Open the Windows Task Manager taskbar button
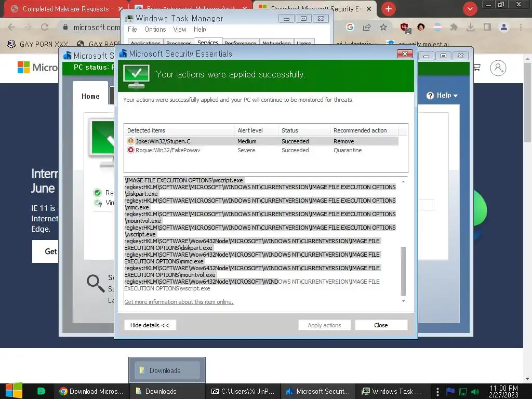 click(x=394, y=391)
